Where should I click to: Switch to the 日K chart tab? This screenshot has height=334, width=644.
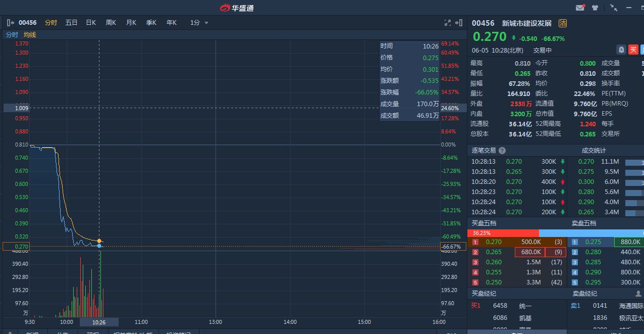click(x=91, y=23)
